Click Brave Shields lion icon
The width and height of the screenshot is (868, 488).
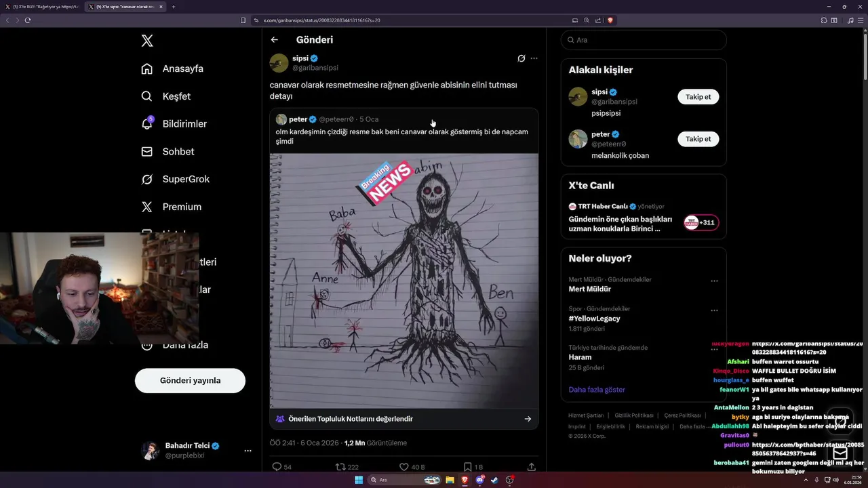pos(610,20)
